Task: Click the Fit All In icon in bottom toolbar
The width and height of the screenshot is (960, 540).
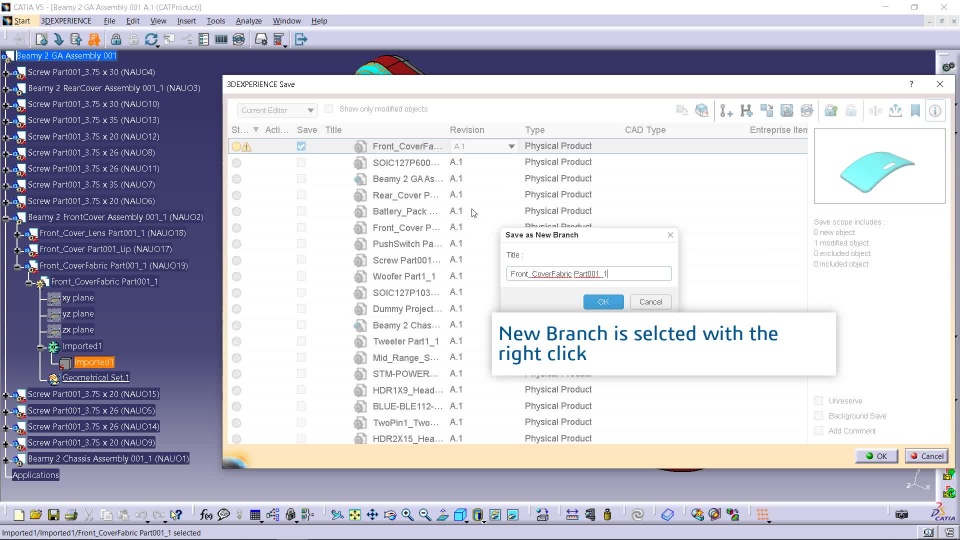Action: 354,515
